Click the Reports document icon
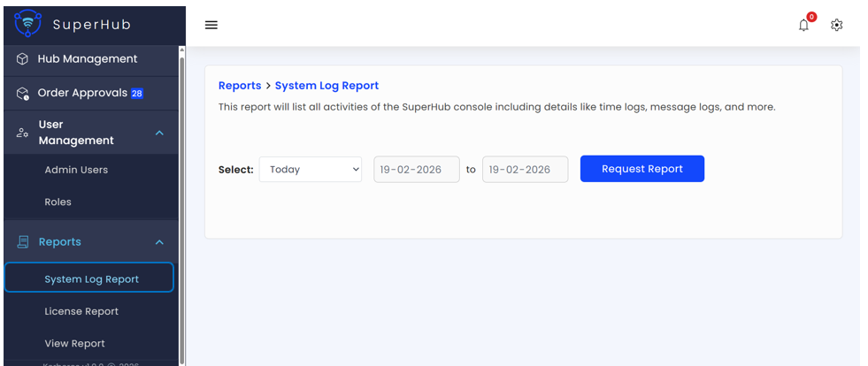This screenshot has height=366, width=868. 23,242
